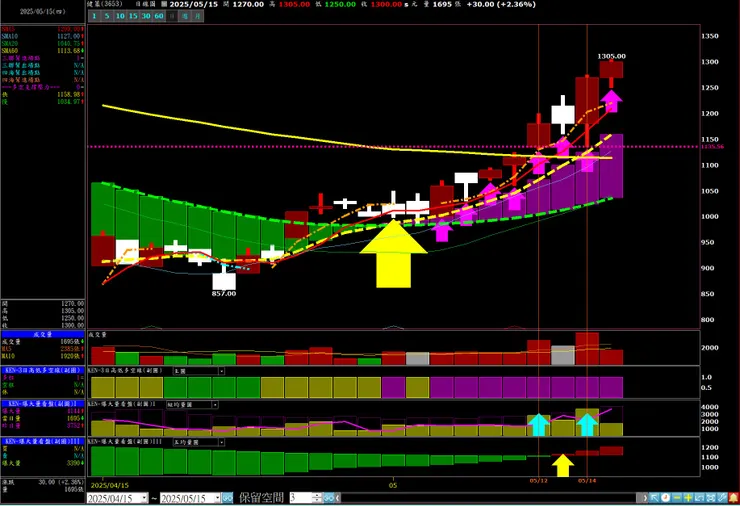Select the 30-minute period tab

(146, 16)
